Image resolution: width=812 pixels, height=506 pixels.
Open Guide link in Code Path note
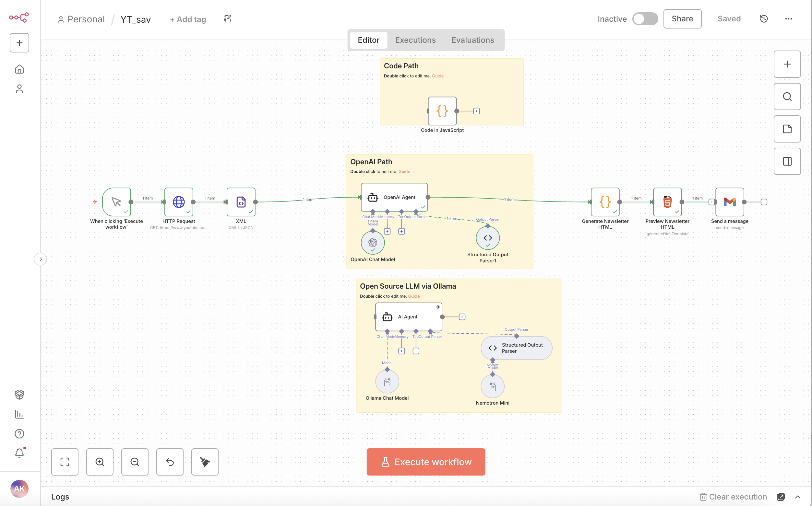tap(437, 76)
